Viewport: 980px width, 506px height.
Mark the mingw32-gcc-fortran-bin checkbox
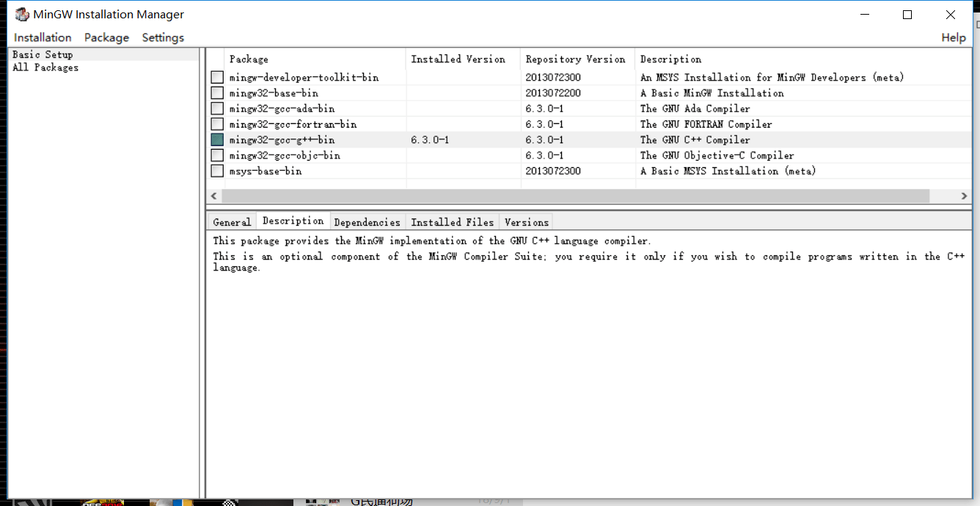(x=217, y=124)
